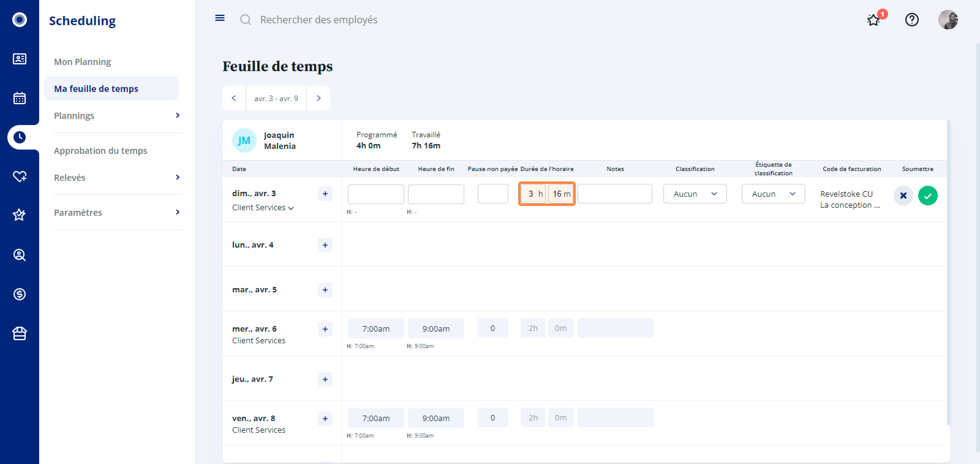Submit the entry with green checkmark
This screenshot has height=464, width=980.
(x=928, y=196)
